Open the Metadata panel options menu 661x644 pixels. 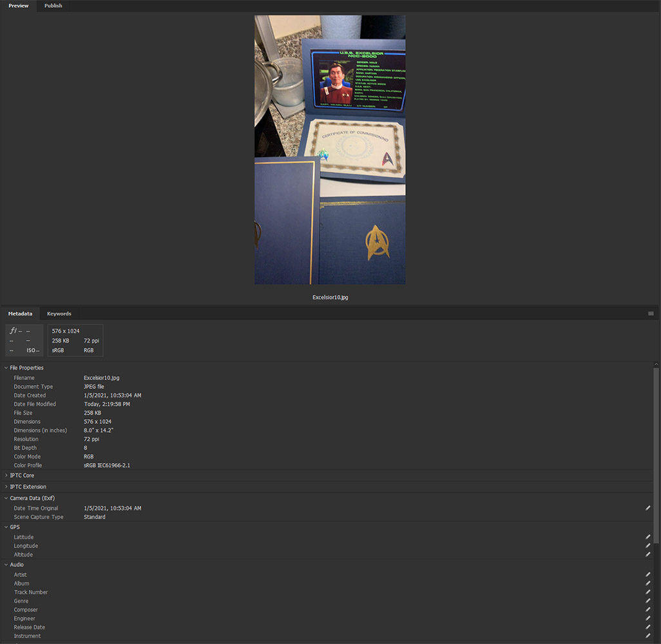point(651,314)
